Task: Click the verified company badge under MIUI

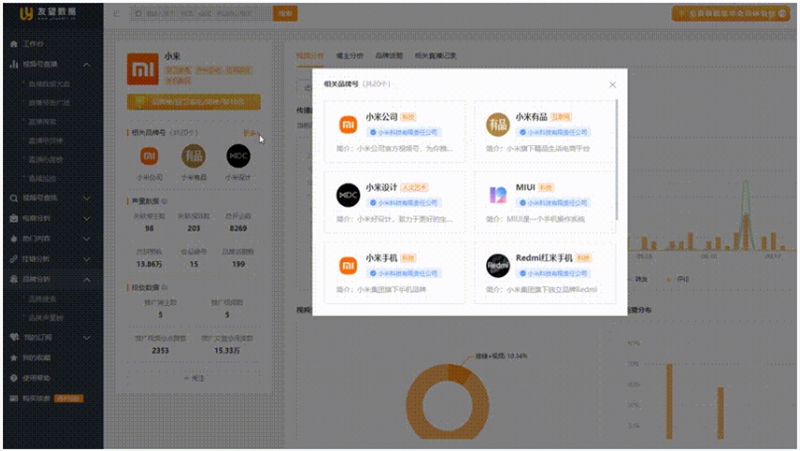Action: tap(554, 203)
